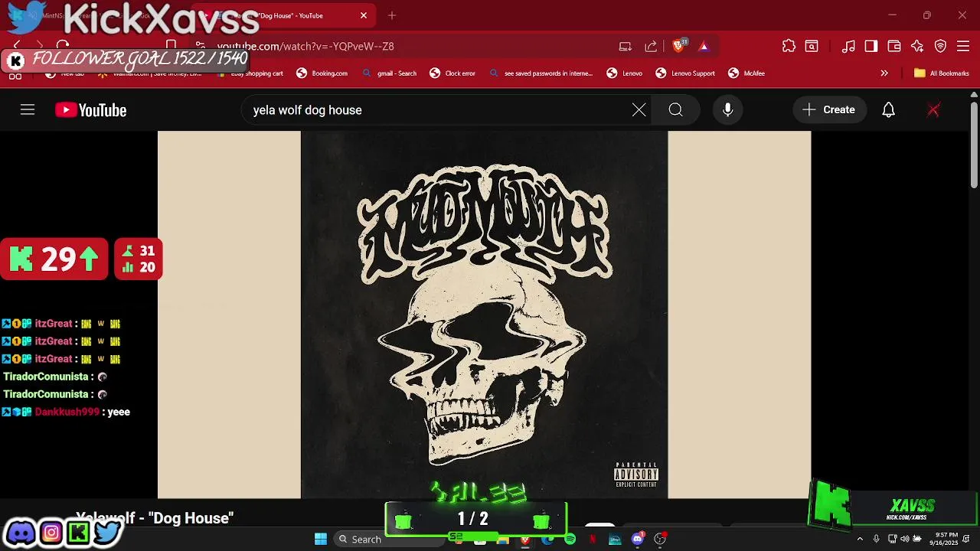Open Brave Wallet
980x551 pixels.
(x=894, y=46)
